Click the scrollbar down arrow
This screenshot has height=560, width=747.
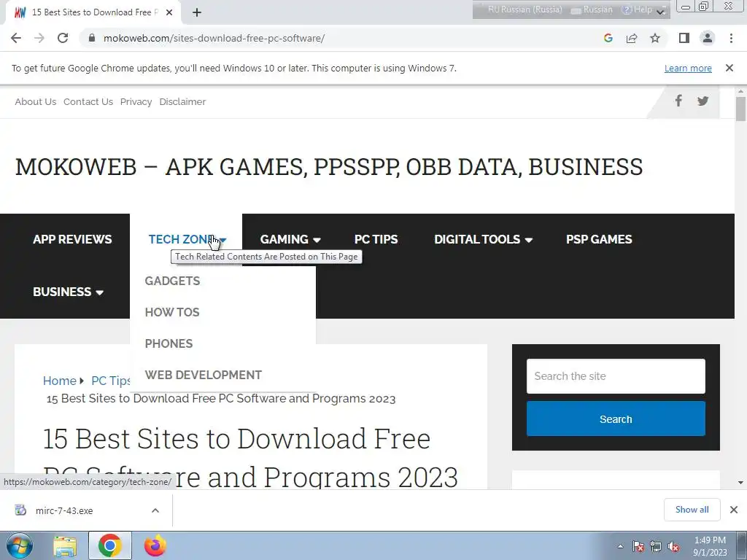coord(740,483)
